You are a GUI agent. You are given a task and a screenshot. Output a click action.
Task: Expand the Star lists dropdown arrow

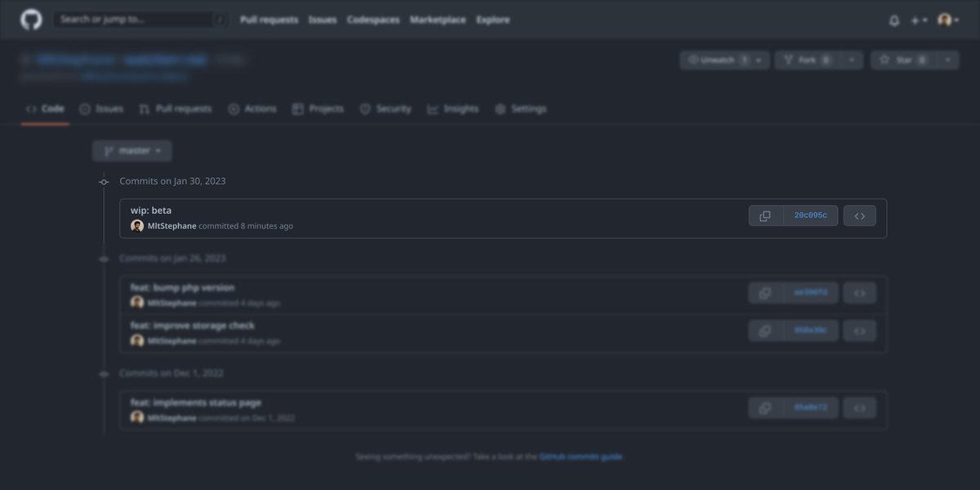point(947,60)
